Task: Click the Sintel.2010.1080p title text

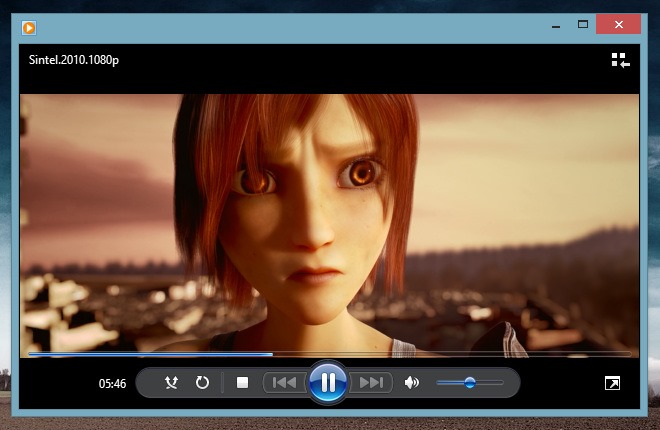Action: click(74, 60)
